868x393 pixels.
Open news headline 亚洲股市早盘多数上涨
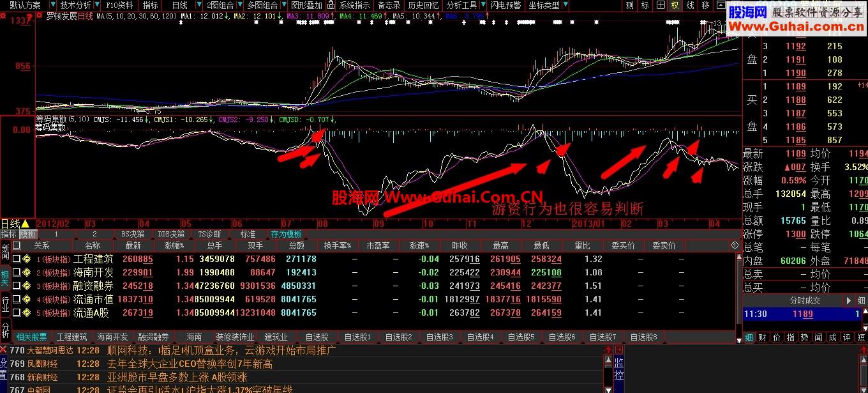click(x=177, y=377)
